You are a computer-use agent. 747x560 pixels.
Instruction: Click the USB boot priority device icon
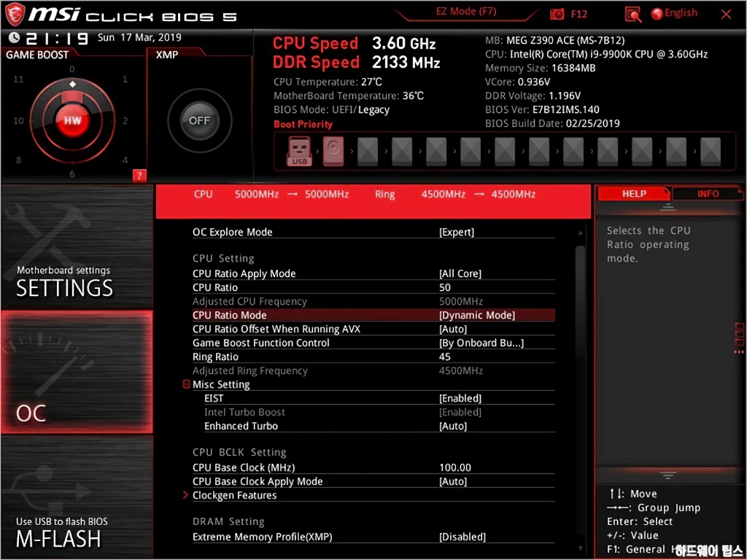299,151
